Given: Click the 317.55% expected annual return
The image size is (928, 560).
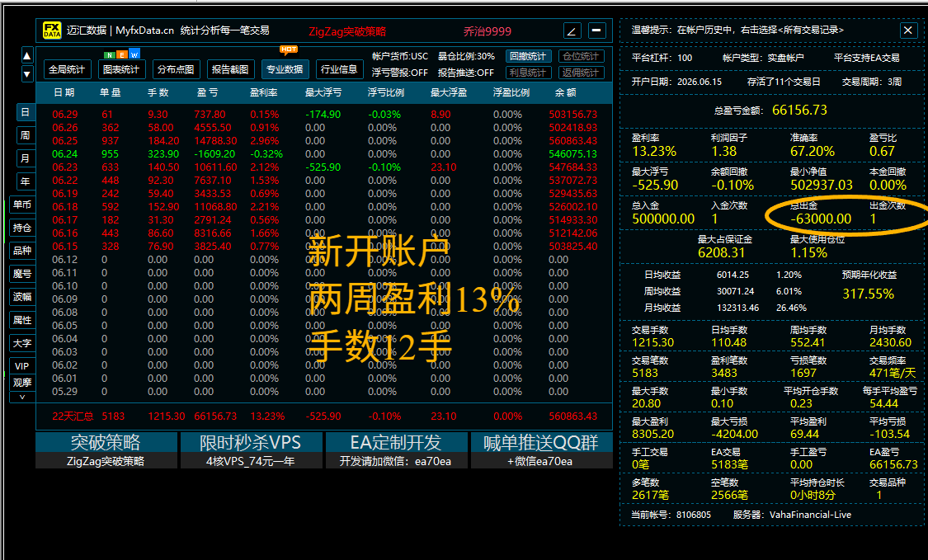Looking at the screenshot, I should click(869, 294).
